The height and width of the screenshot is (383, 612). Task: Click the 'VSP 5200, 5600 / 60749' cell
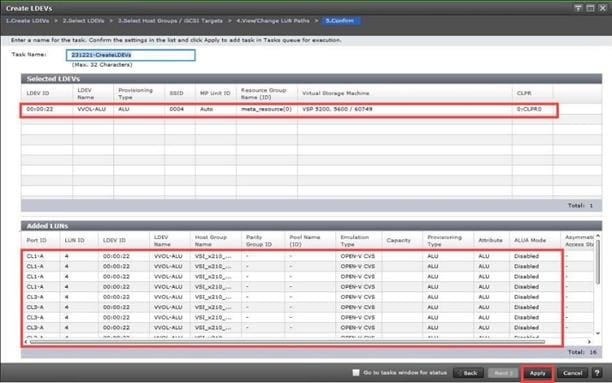click(x=337, y=109)
